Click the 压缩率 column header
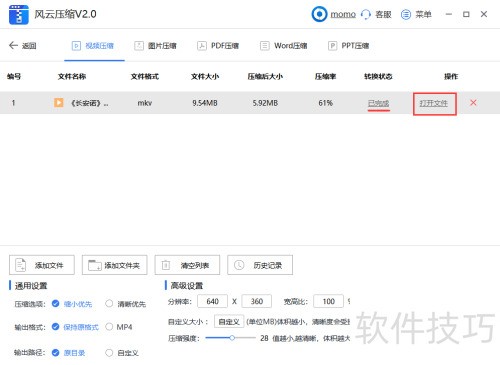Image resolution: width=500 pixels, height=365 pixels. pos(325,76)
